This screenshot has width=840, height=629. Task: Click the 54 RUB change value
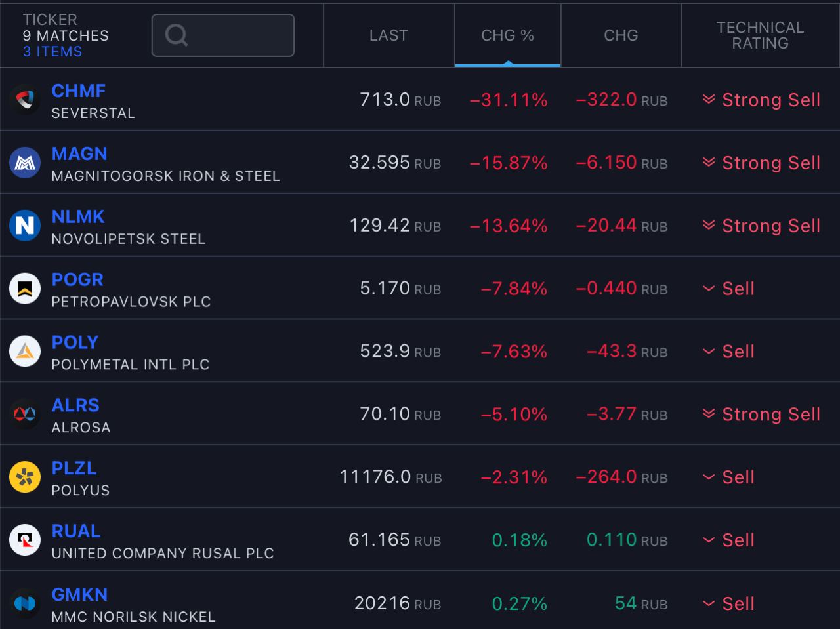point(641,603)
